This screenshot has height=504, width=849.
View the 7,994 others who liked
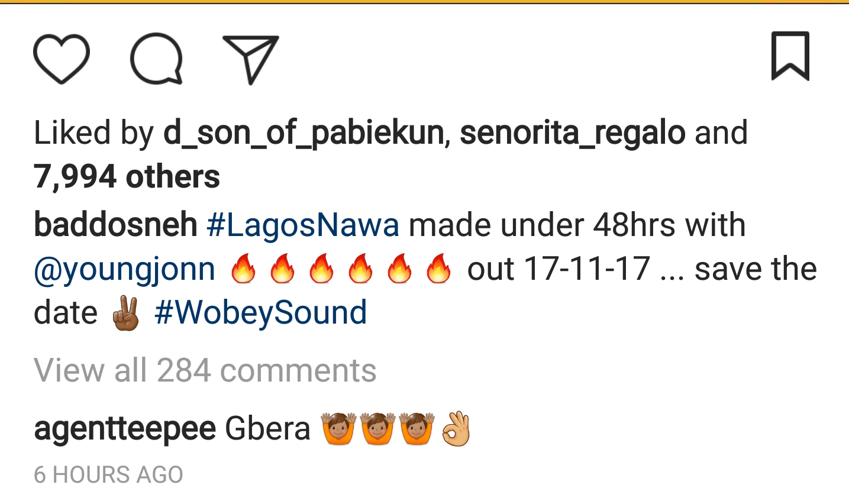127,177
